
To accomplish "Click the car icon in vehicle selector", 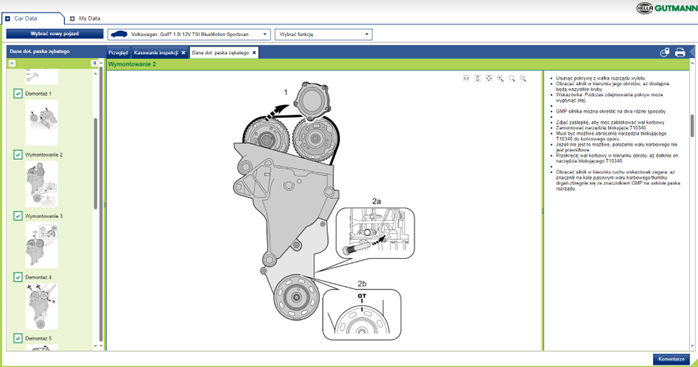I will tap(119, 34).
